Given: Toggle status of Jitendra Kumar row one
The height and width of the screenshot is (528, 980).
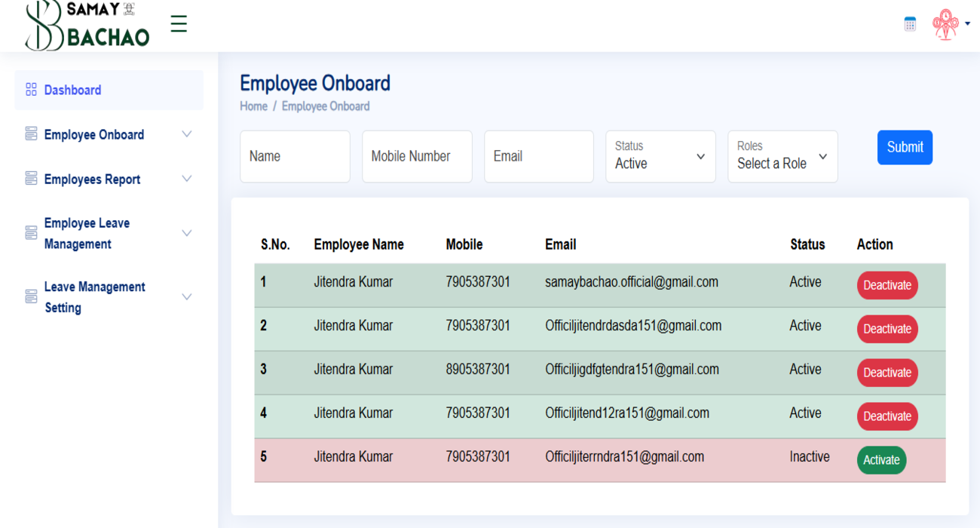Looking at the screenshot, I should click(887, 285).
